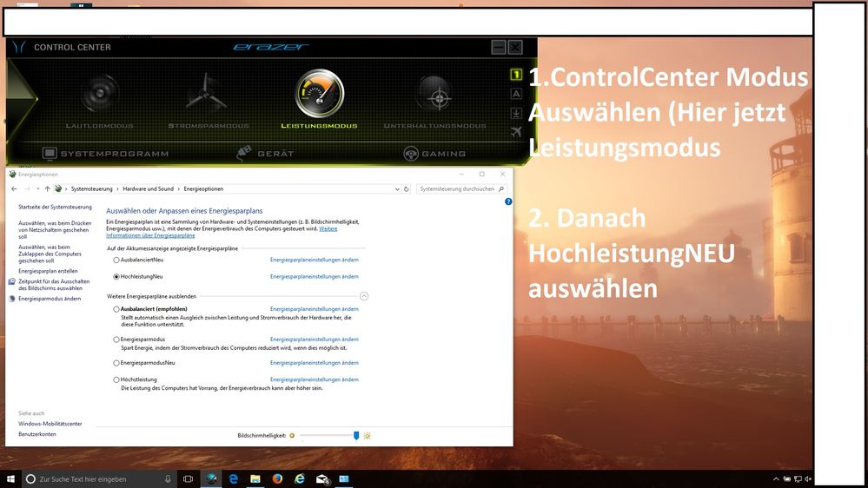This screenshot has height=488, width=868.
Task: Click the caps lock 'A' indicator icon
Action: point(516,94)
